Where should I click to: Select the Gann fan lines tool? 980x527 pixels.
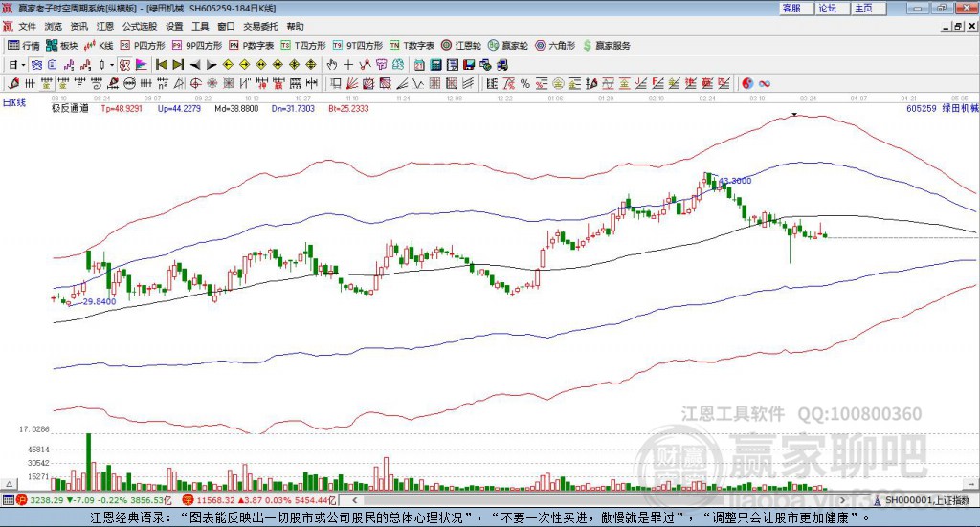(352, 83)
